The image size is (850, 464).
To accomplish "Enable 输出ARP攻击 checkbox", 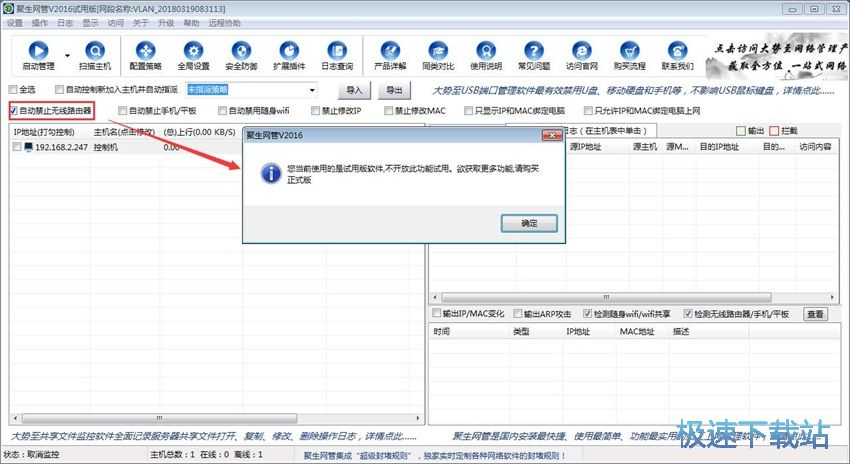I will point(518,313).
